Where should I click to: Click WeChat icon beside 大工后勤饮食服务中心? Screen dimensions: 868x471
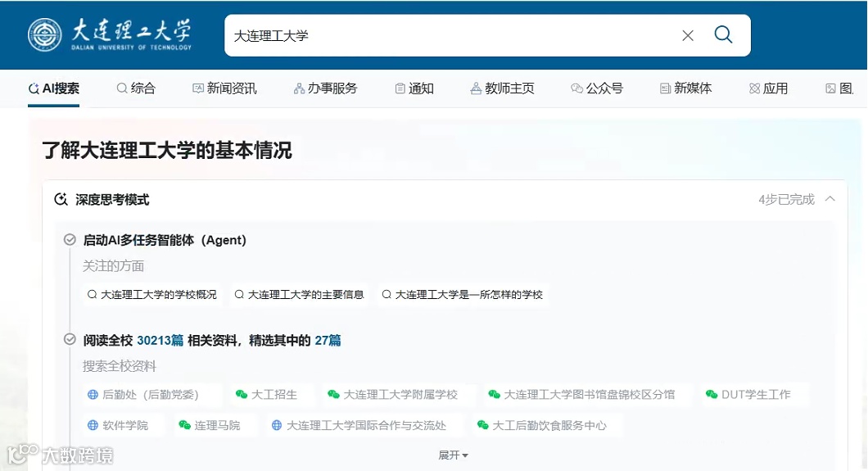(482, 425)
